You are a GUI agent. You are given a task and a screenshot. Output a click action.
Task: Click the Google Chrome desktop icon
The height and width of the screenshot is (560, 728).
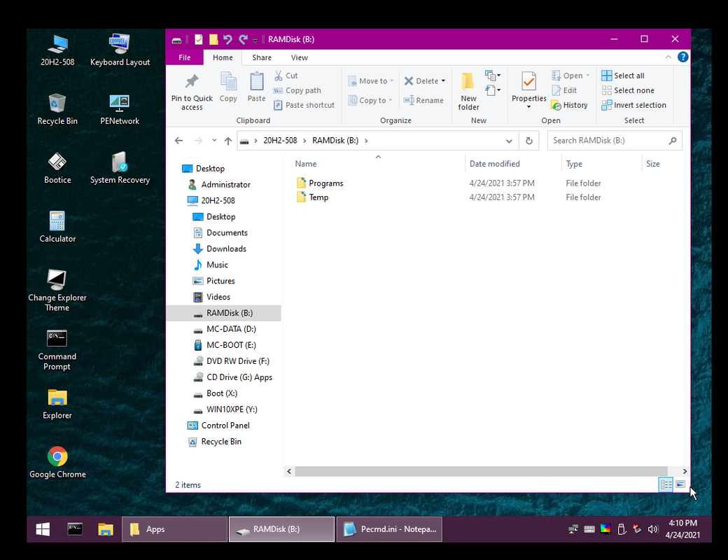tap(57, 463)
